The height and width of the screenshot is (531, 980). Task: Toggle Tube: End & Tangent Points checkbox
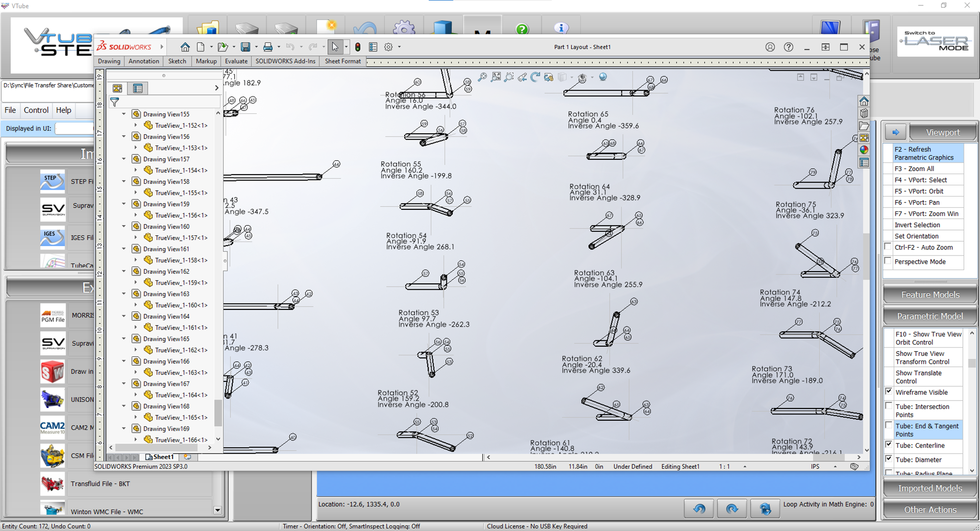(x=889, y=426)
